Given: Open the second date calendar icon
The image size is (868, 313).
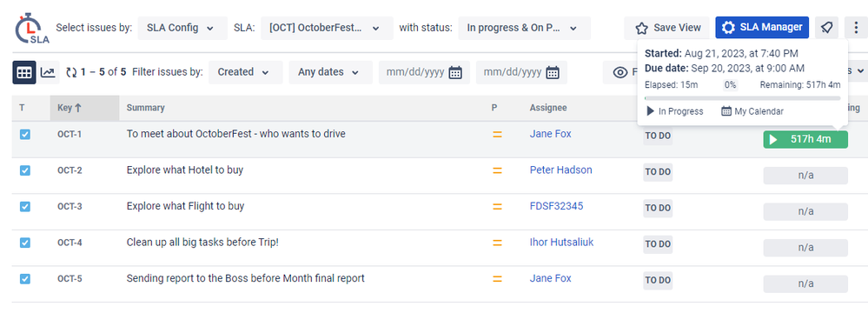Looking at the screenshot, I should [553, 72].
